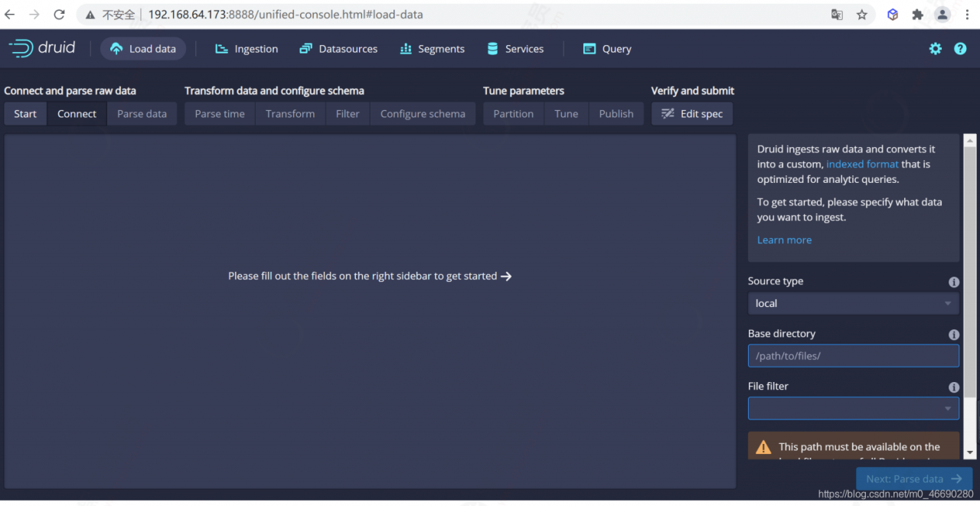Go to the Start step
This screenshot has height=506, width=980.
(x=25, y=113)
